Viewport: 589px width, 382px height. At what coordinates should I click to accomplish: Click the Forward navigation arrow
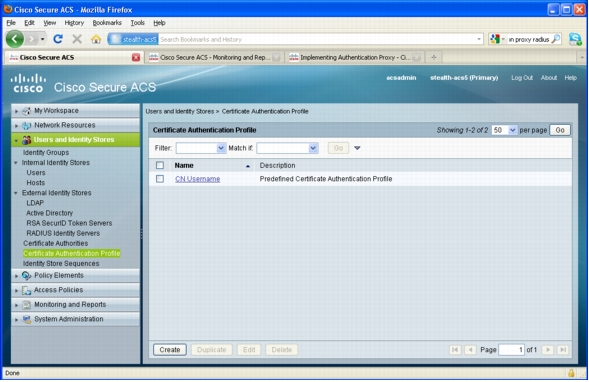click(32, 39)
